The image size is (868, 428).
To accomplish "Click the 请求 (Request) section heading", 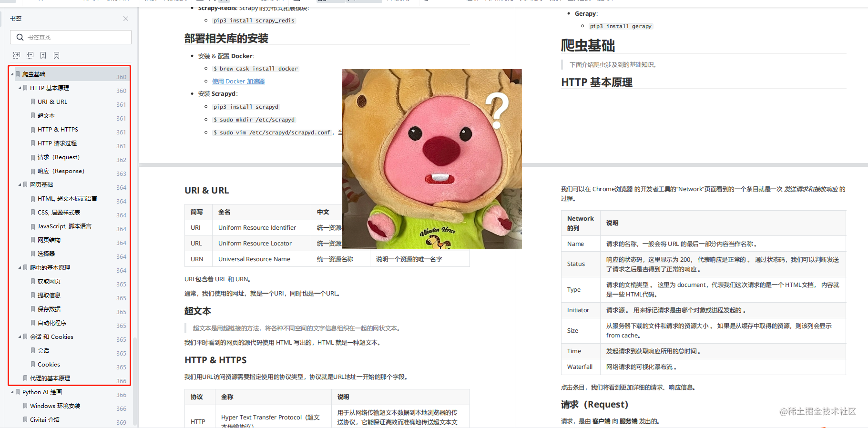I will pyautogui.click(x=594, y=405).
